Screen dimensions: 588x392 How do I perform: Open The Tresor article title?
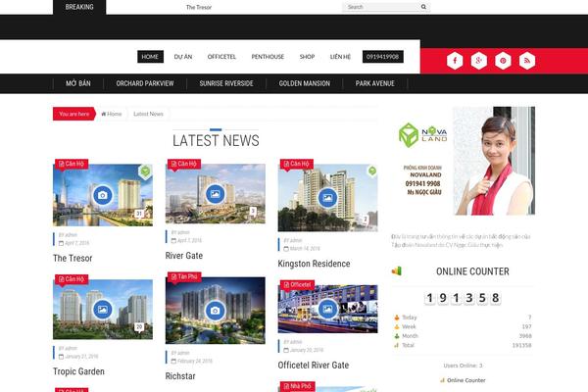click(x=73, y=258)
